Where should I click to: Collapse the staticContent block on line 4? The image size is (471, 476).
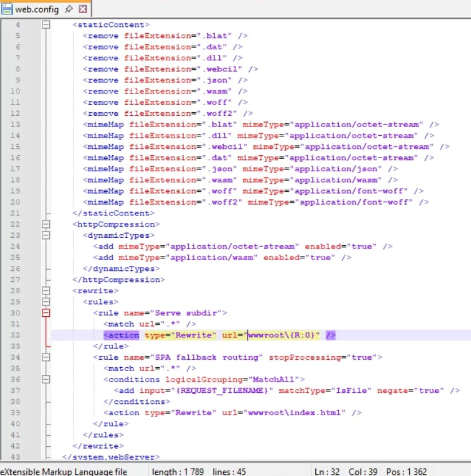point(46,25)
